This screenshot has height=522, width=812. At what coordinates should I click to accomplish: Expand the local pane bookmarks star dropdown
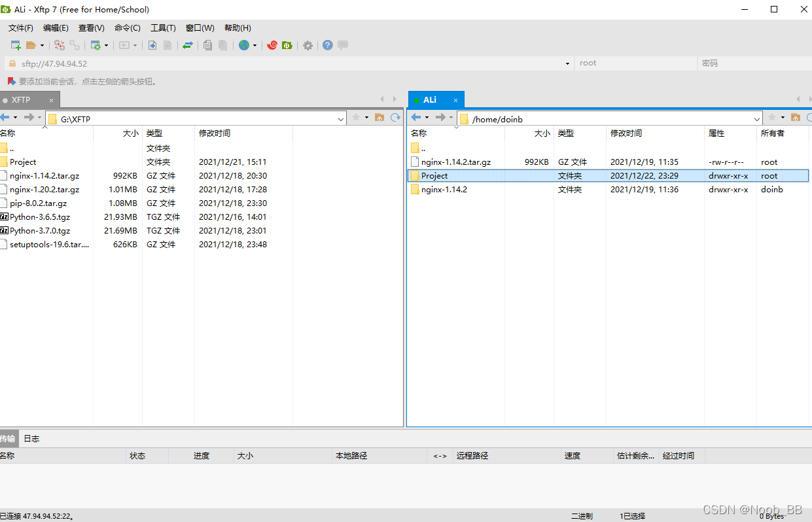point(366,118)
